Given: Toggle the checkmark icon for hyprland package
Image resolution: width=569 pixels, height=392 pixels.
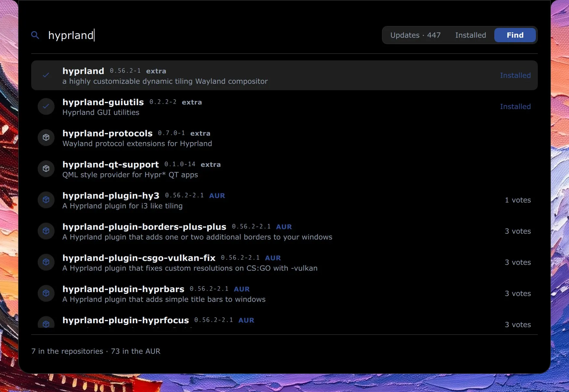Looking at the screenshot, I should pos(46,75).
